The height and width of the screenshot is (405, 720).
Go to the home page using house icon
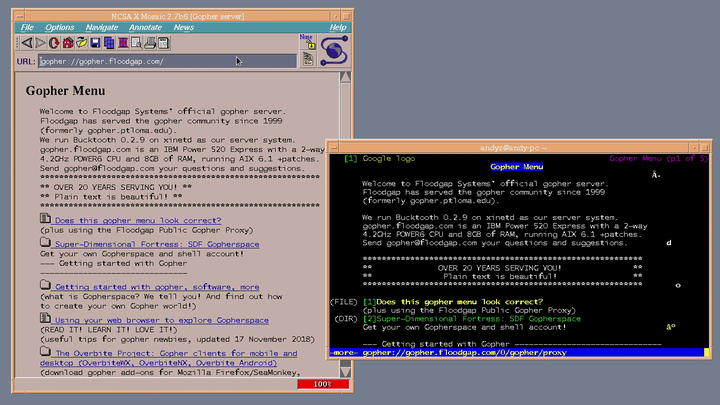click(67, 43)
